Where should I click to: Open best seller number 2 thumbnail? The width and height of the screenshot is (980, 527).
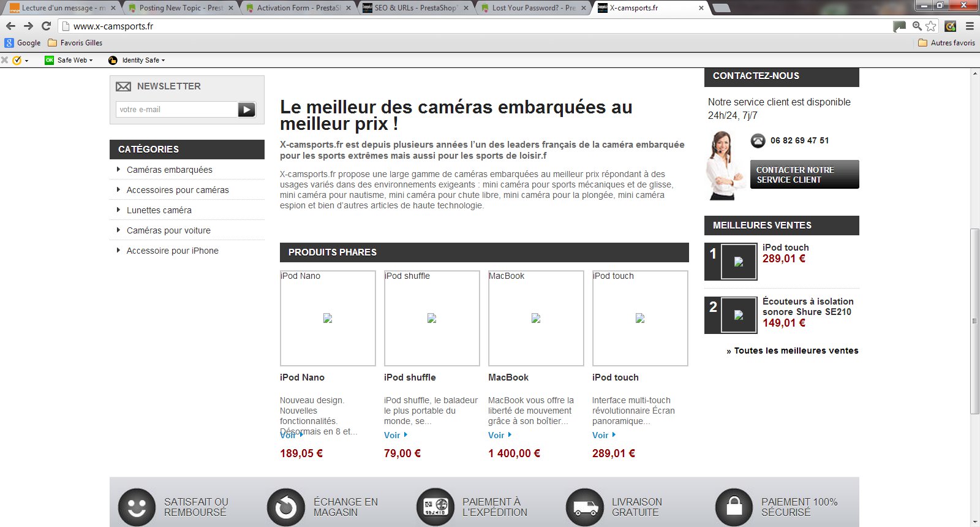pyautogui.click(x=739, y=315)
